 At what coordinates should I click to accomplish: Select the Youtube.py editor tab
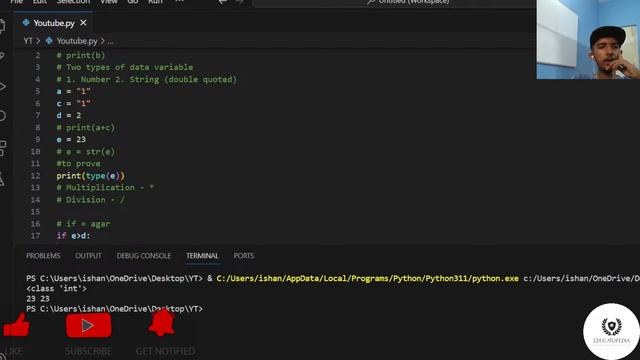[53, 23]
